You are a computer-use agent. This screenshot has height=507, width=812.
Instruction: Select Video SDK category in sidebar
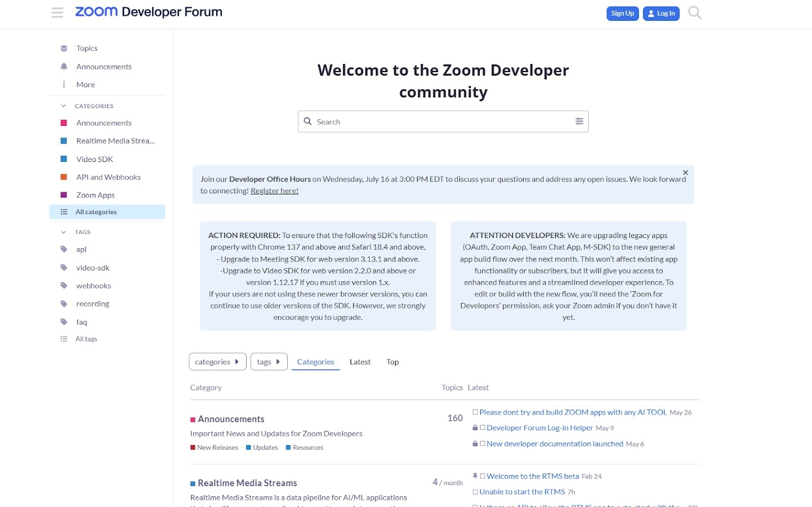pos(94,159)
